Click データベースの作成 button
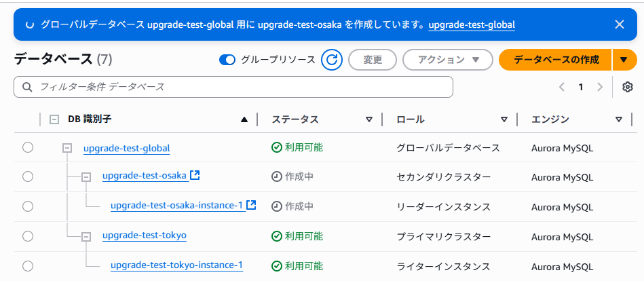Viewport: 644px width, 281px height. (556, 60)
